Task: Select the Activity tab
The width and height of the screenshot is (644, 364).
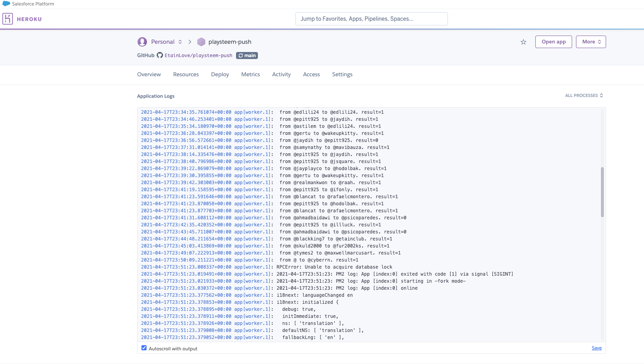Action: click(281, 74)
